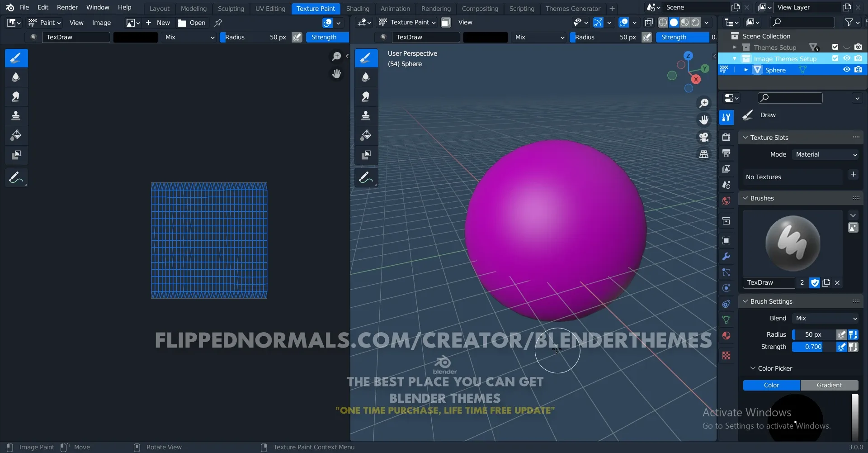Toggle radius pen pressure in properties panel
Image resolution: width=868 pixels, height=453 pixels.
[x=841, y=334]
